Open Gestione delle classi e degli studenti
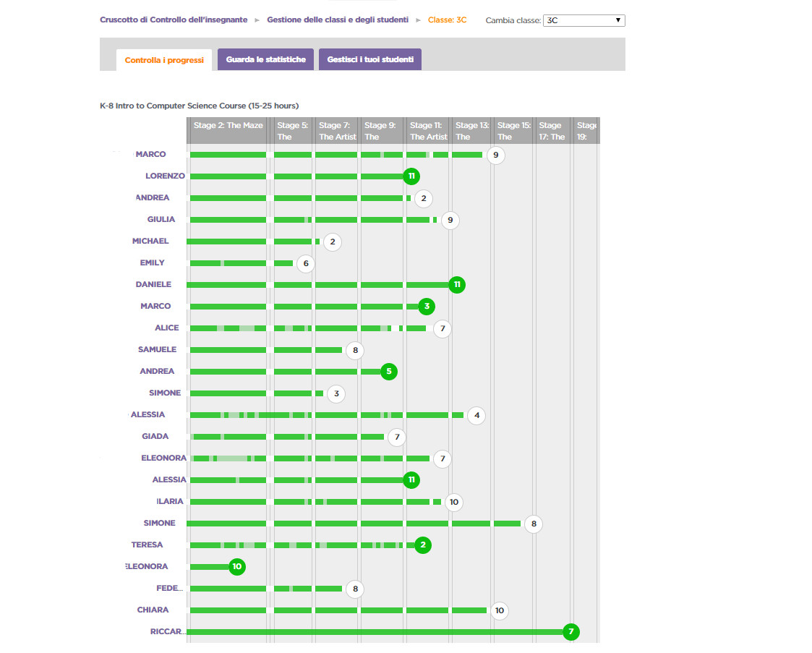The image size is (812, 653). coord(338,20)
